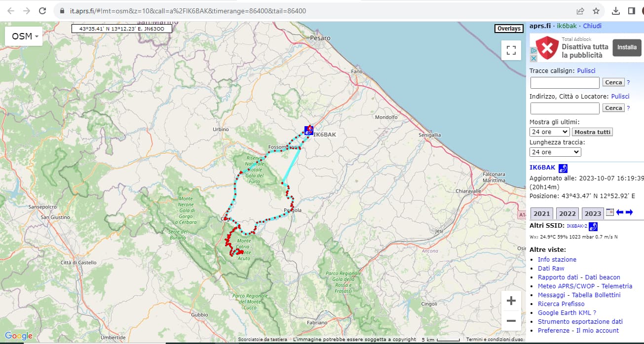The height and width of the screenshot is (344, 644).
Task: Open the Mostra gli ultimi 24 ore dropdown
Action: 549,132
